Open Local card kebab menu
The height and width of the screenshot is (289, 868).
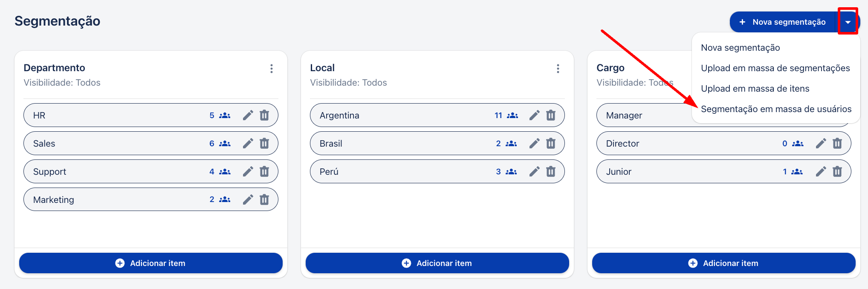(558, 69)
